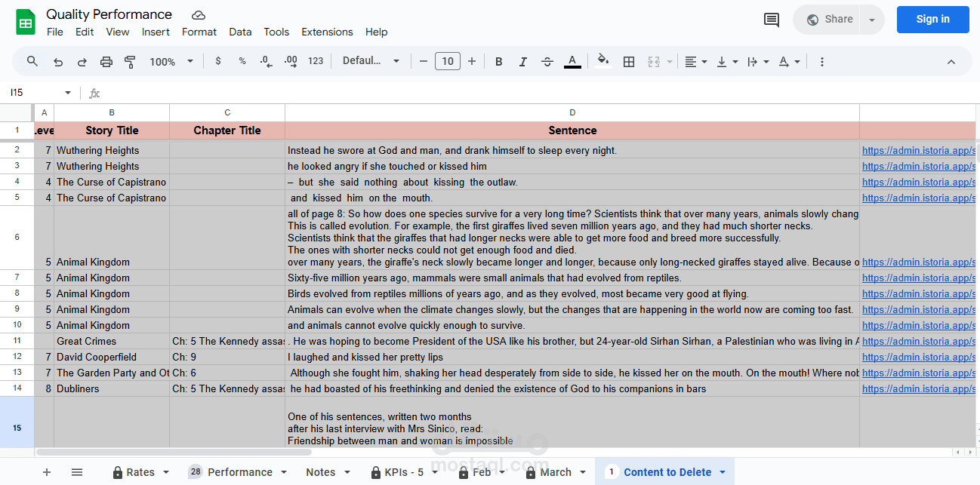The height and width of the screenshot is (485, 980).
Task: Open the March tab dropdown arrow
Action: coord(582,472)
